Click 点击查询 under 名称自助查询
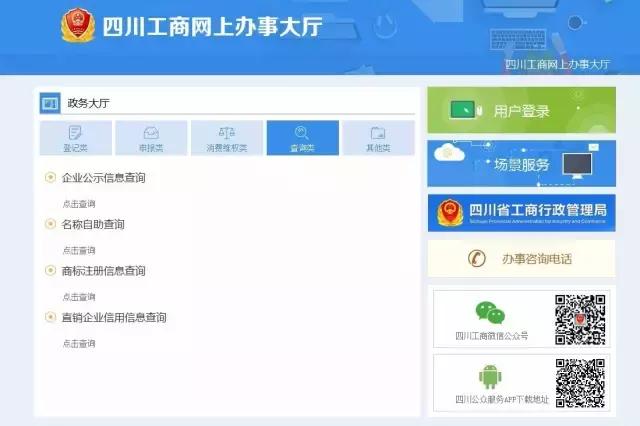640x426 pixels. click(79, 250)
